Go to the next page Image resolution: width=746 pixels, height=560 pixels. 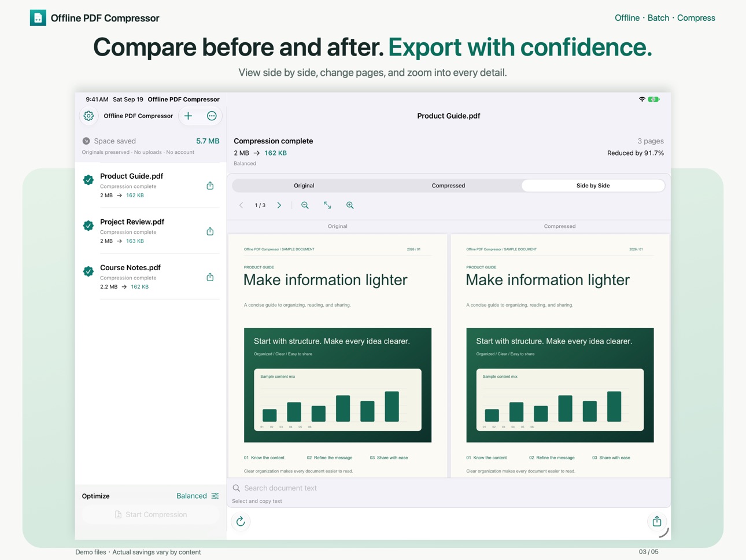[279, 205]
